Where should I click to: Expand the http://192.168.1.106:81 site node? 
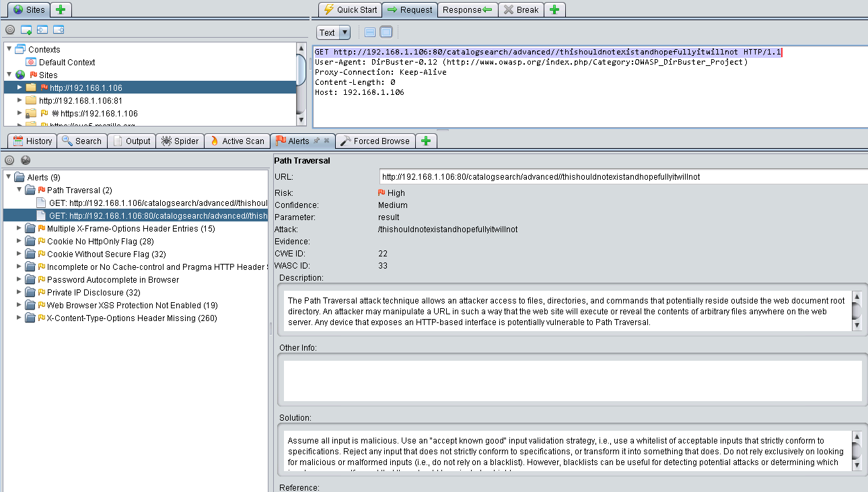[20, 100]
